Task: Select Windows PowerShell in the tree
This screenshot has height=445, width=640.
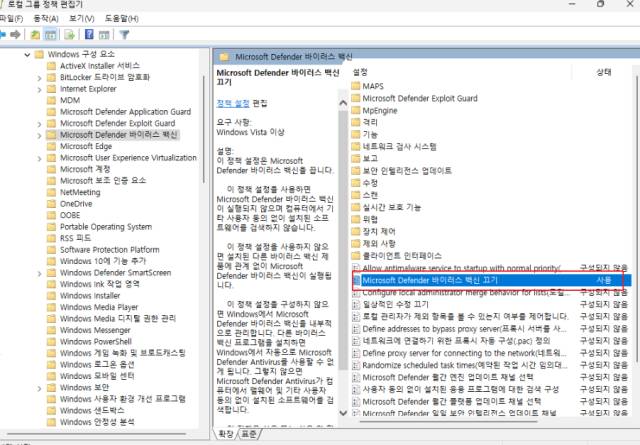Action: [x=96, y=342]
